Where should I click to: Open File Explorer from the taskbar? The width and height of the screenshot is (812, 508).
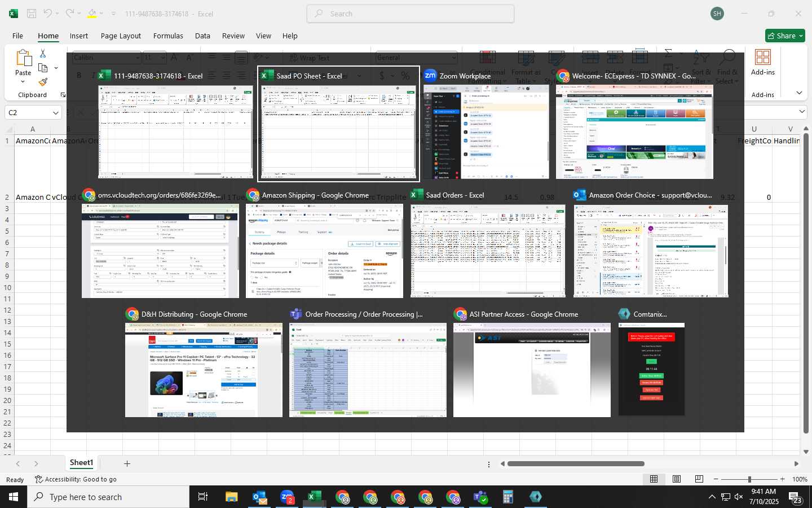click(232, 497)
